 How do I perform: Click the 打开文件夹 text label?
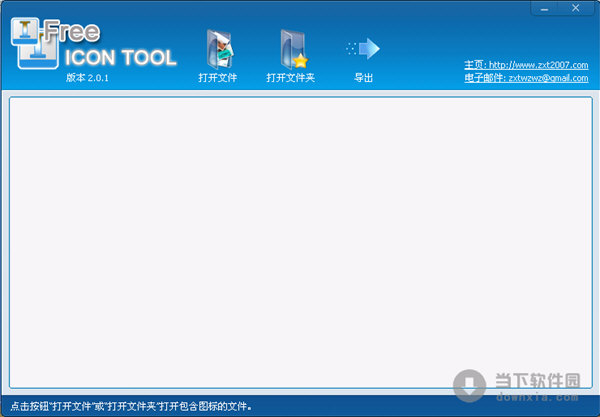[290, 78]
